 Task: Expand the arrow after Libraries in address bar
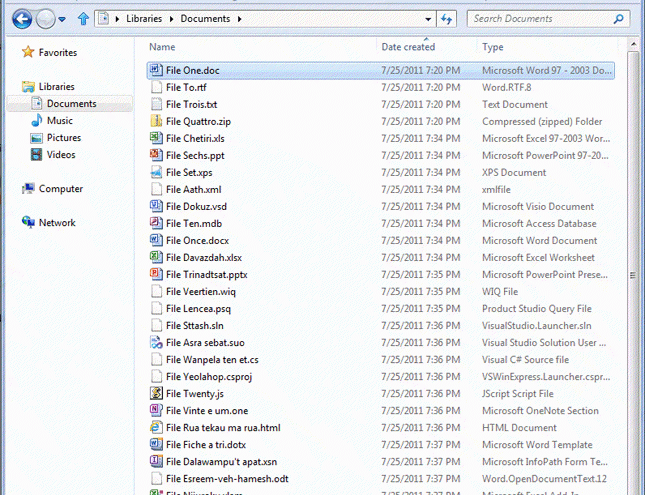coord(172,19)
